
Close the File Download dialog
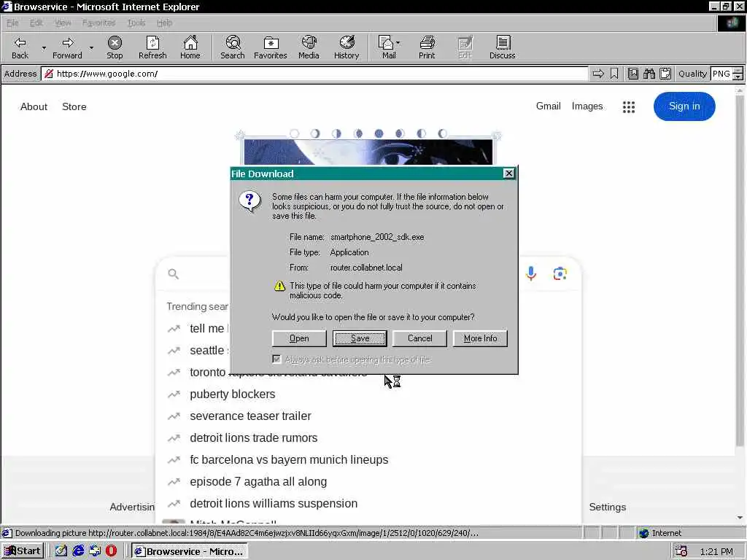508,174
